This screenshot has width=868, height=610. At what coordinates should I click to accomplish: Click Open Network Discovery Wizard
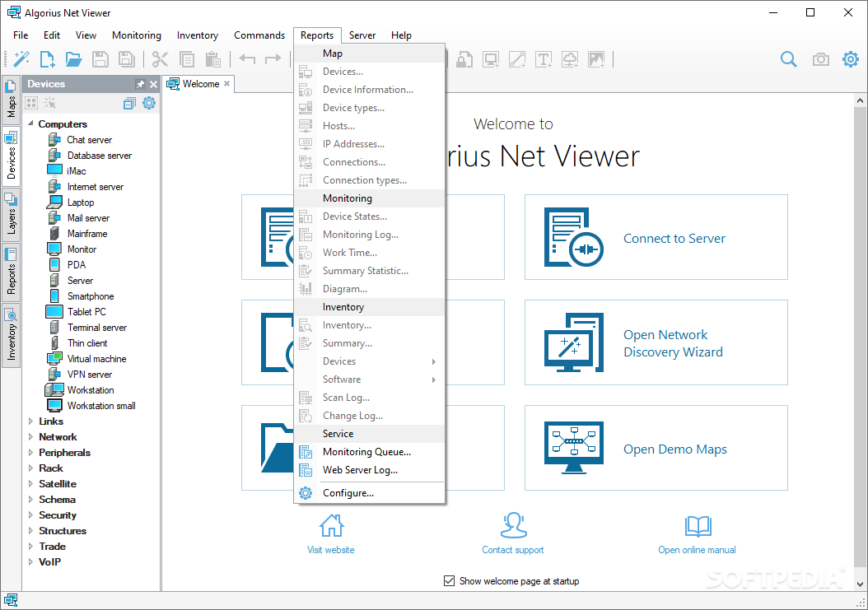673,343
